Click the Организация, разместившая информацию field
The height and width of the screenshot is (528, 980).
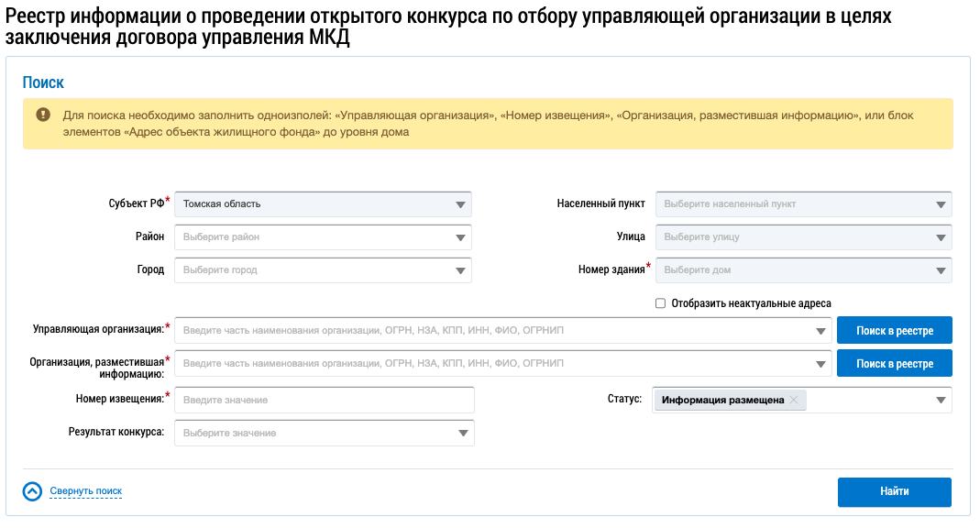(x=495, y=364)
